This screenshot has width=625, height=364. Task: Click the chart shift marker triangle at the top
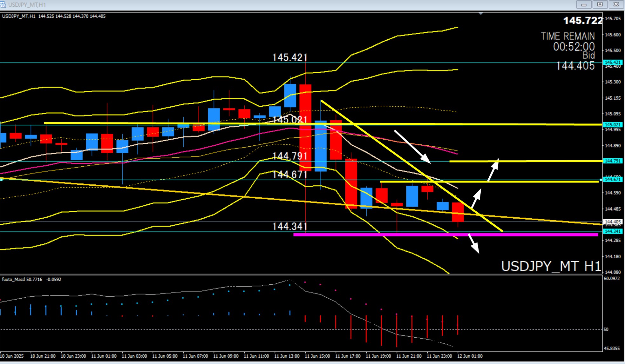coord(481,14)
